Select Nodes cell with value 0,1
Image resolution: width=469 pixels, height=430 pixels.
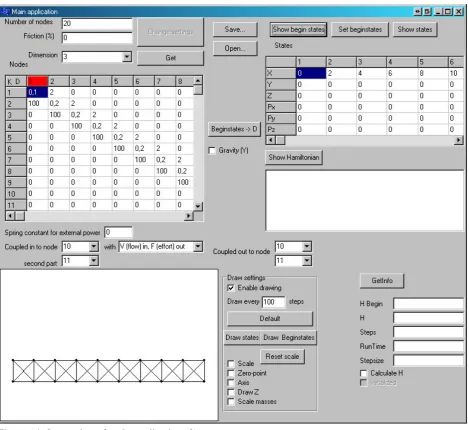pyautogui.click(x=37, y=92)
